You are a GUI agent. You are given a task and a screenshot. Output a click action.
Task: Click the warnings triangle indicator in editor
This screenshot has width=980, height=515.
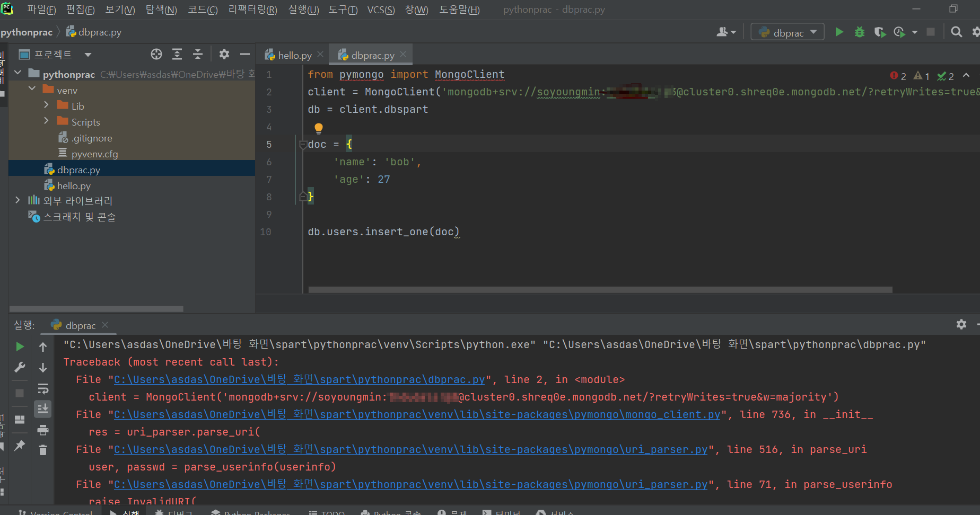tap(922, 76)
